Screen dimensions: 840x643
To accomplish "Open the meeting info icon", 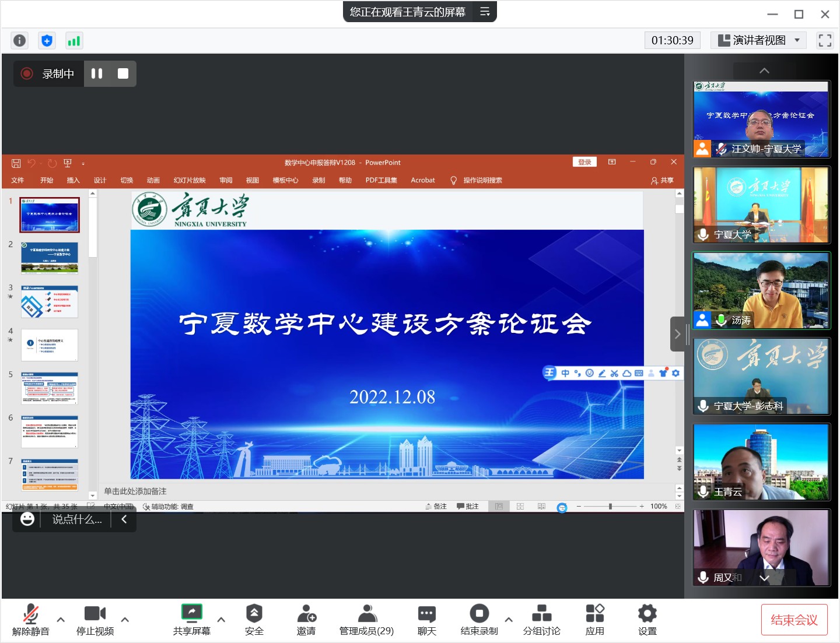I will 19,40.
